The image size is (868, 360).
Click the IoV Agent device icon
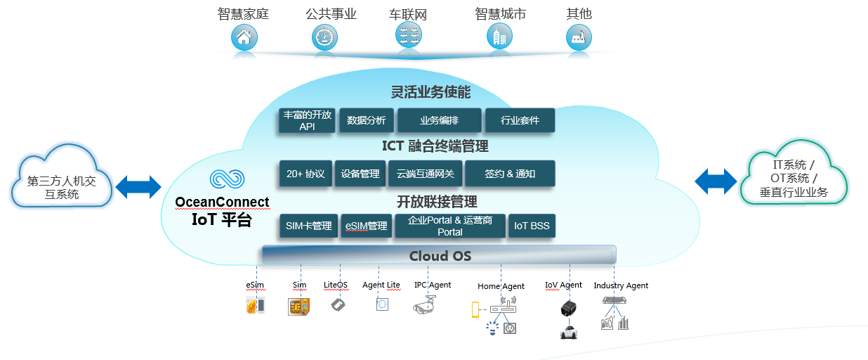point(570,307)
